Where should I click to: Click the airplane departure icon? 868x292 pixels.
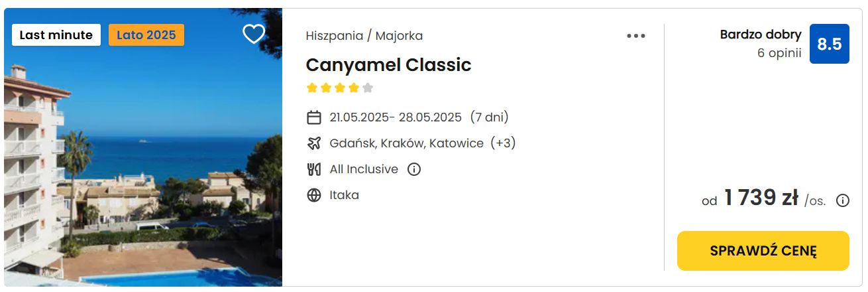coord(314,143)
